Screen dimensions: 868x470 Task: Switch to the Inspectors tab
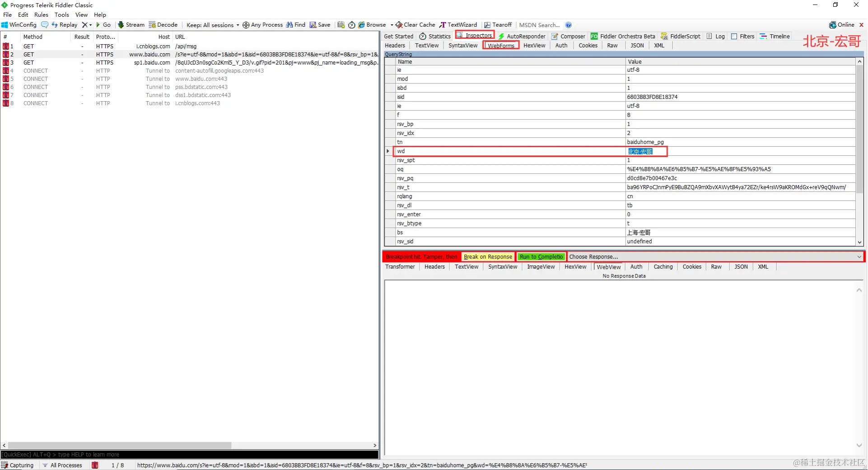(475, 35)
